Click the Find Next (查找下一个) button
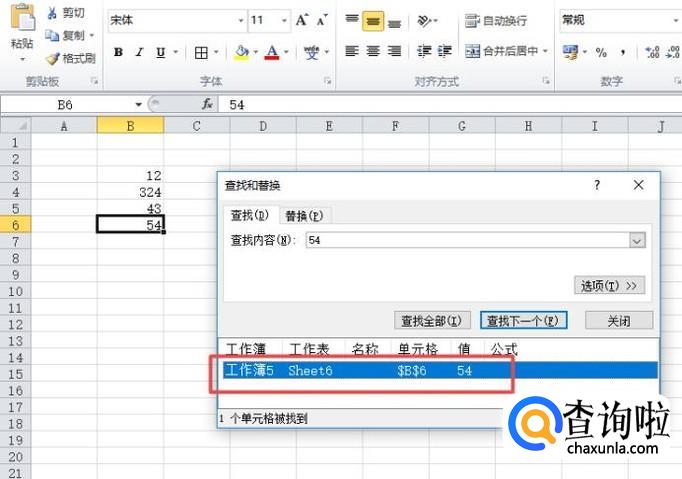 (x=525, y=321)
